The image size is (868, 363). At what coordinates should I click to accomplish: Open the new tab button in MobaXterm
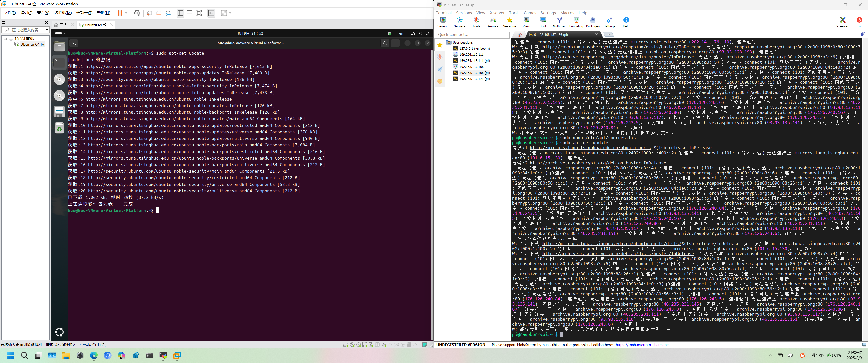point(608,34)
